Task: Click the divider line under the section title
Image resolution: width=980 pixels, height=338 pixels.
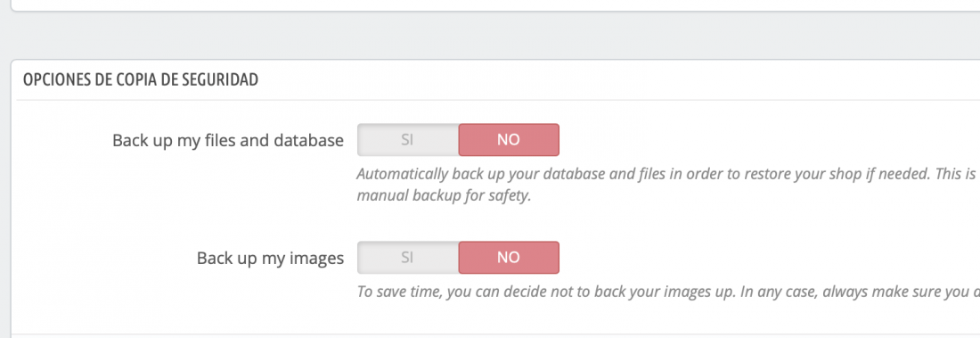Action: click(498, 100)
